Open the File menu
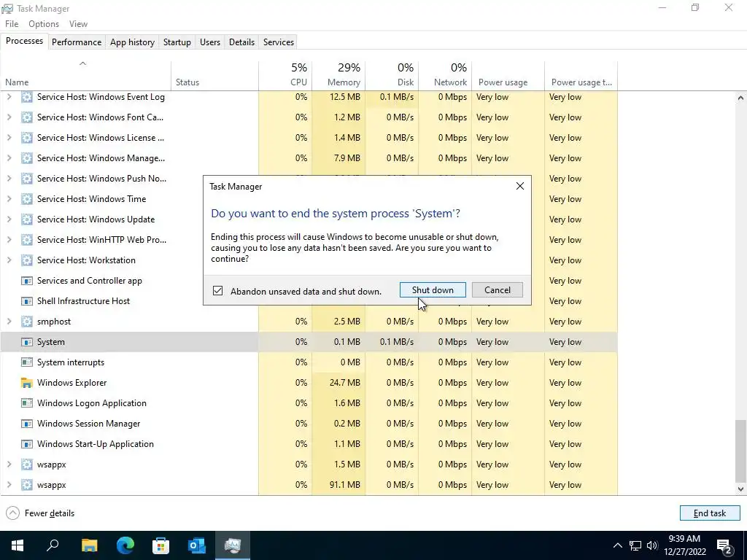This screenshot has width=747, height=560. click(x=12, y=24)
